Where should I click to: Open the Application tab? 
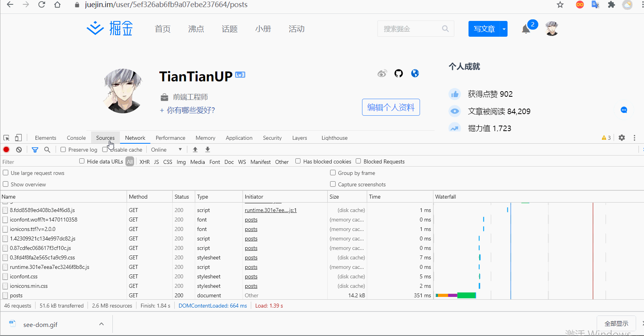click(x=239, y=138)
